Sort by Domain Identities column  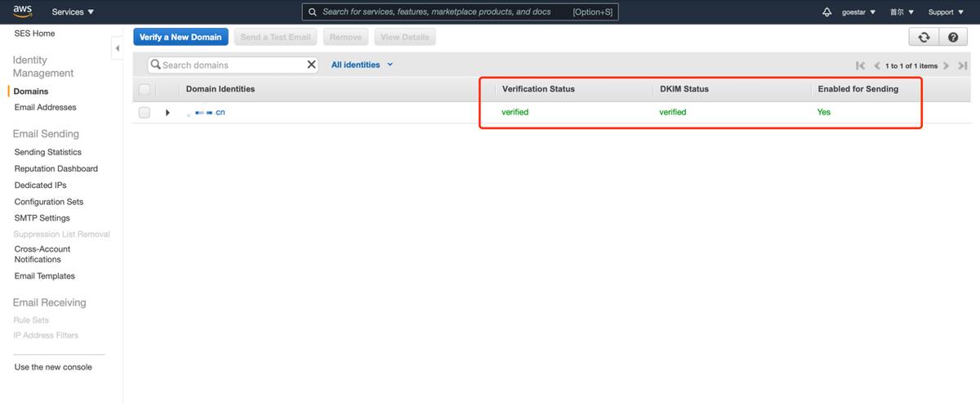(220, 89)
